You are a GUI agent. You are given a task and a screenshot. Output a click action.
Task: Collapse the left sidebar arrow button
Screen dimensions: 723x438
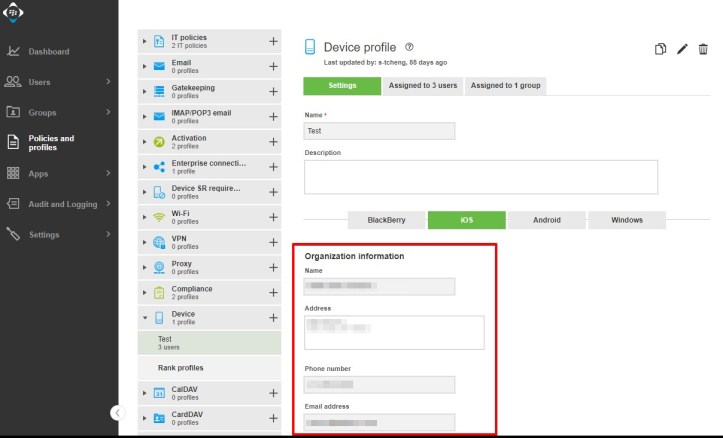coord(117,412)
